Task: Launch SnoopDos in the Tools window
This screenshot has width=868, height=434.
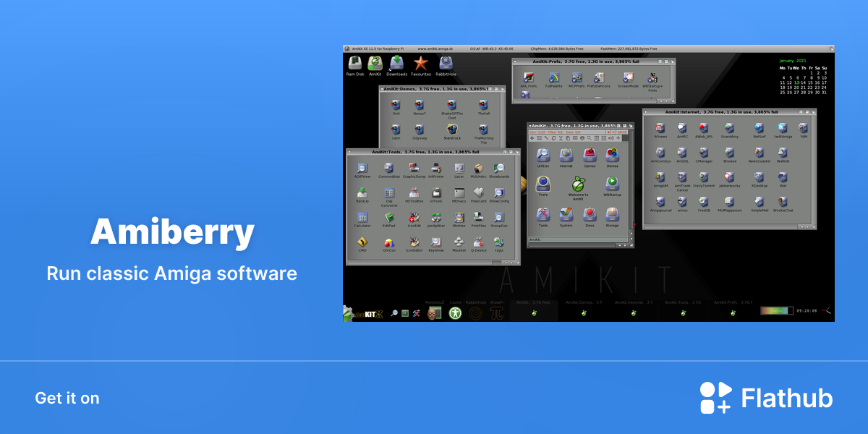Action: click(x=499, y=218)
